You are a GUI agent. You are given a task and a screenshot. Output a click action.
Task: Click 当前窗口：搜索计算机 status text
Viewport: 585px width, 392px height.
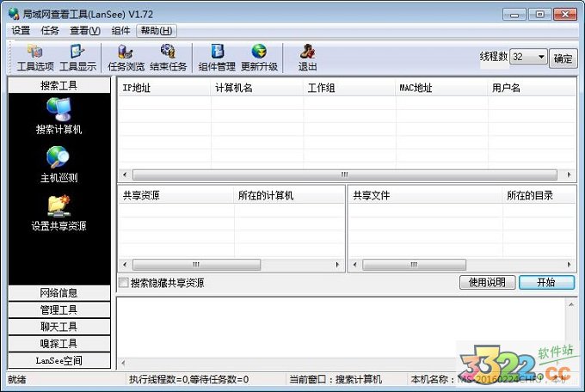click(336, 379)
